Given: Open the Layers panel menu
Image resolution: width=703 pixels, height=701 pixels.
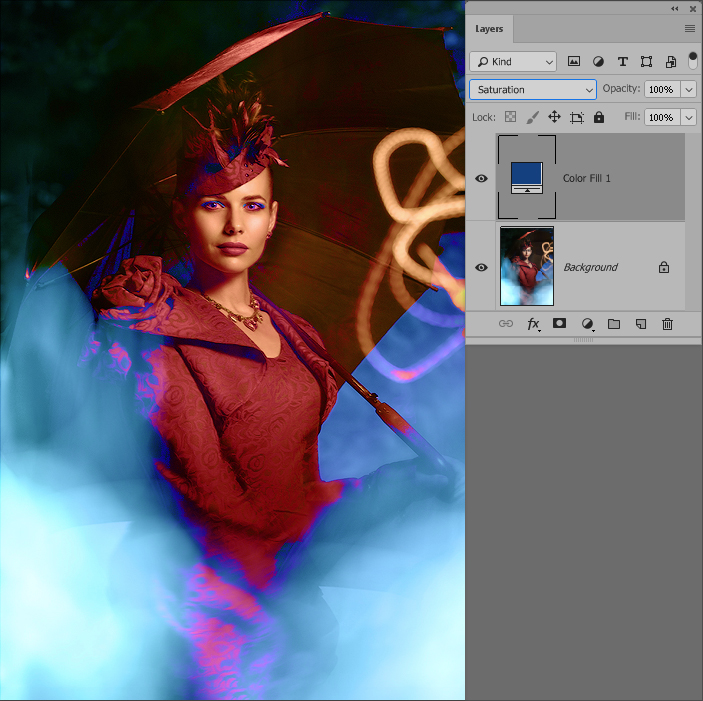Looking at the screenshot, I should pyautogui.click(x=690, y=29).
